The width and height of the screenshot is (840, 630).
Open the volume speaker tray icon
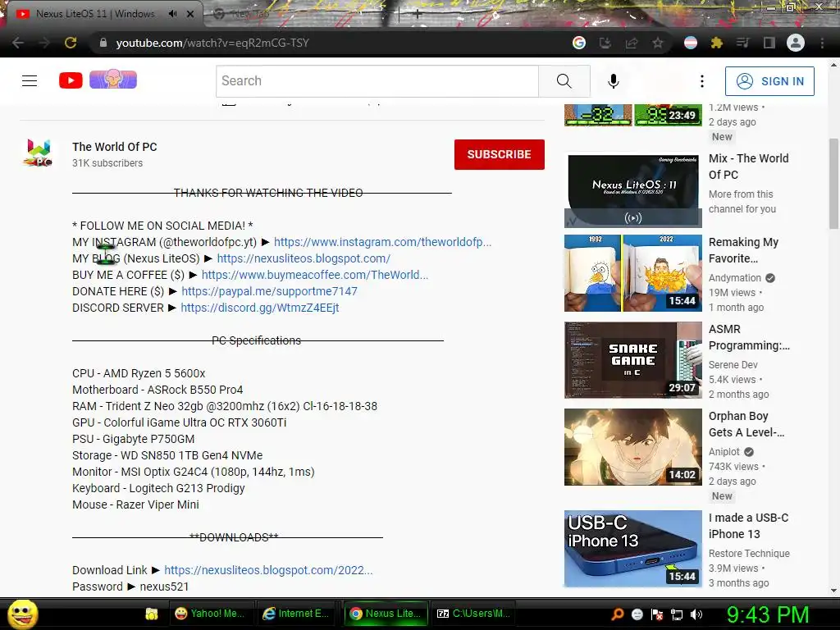[x=696, y=614]
